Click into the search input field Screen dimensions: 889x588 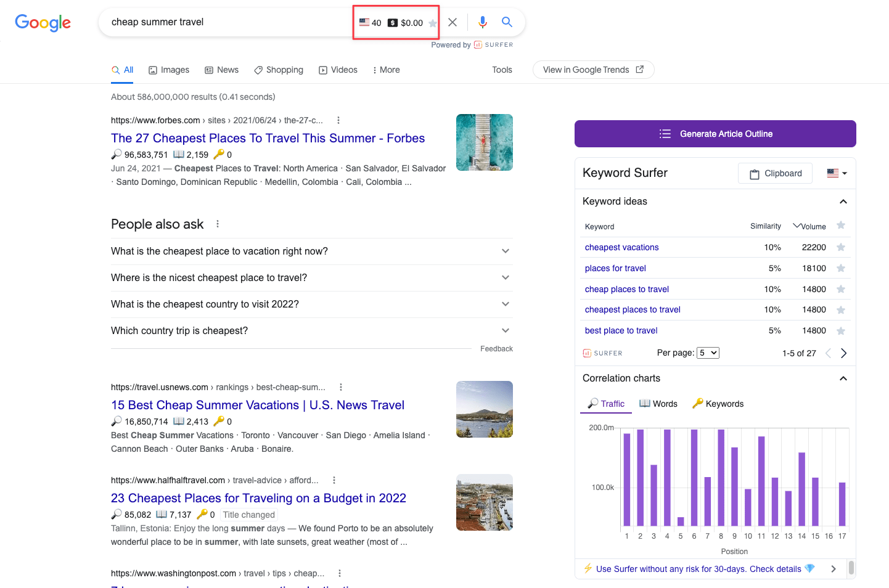click(228, 22)
